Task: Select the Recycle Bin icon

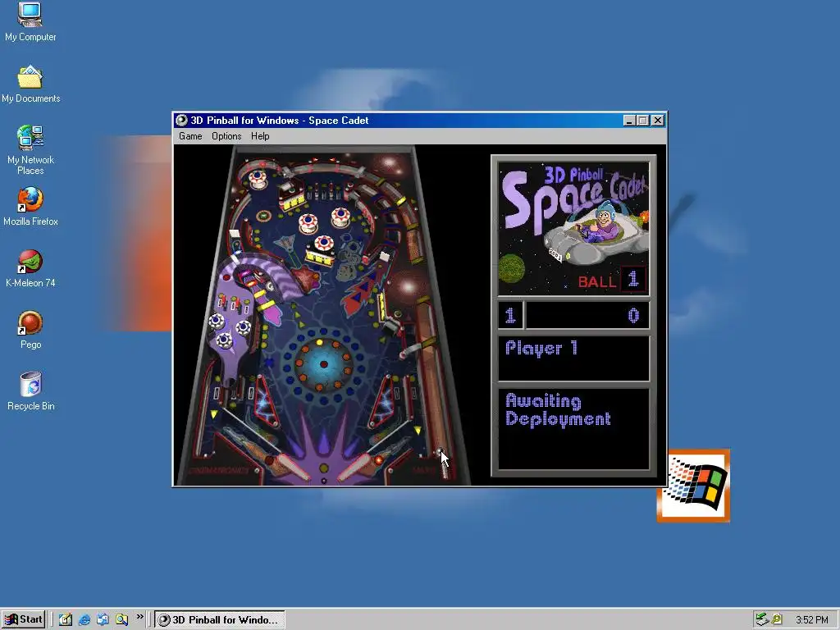Action: click(30, 391)
